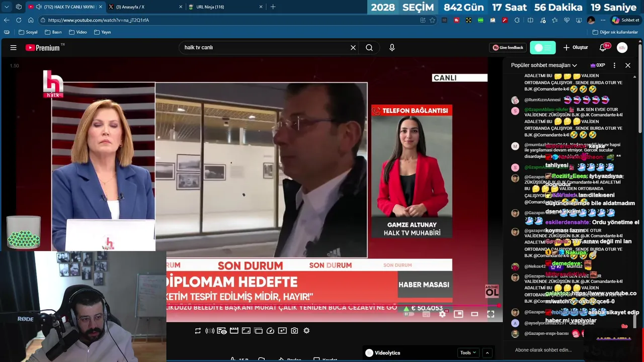Screen dimensions: 644x362
Task: Toggle the teal switch next to Oluştur
Action: click(543, 48)
